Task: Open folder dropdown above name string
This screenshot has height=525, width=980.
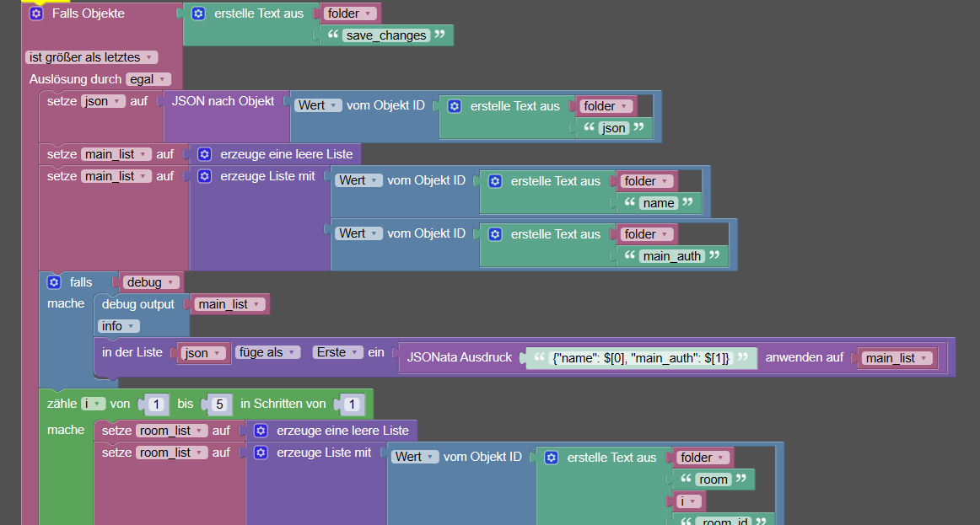Action: tap(647, 181)
